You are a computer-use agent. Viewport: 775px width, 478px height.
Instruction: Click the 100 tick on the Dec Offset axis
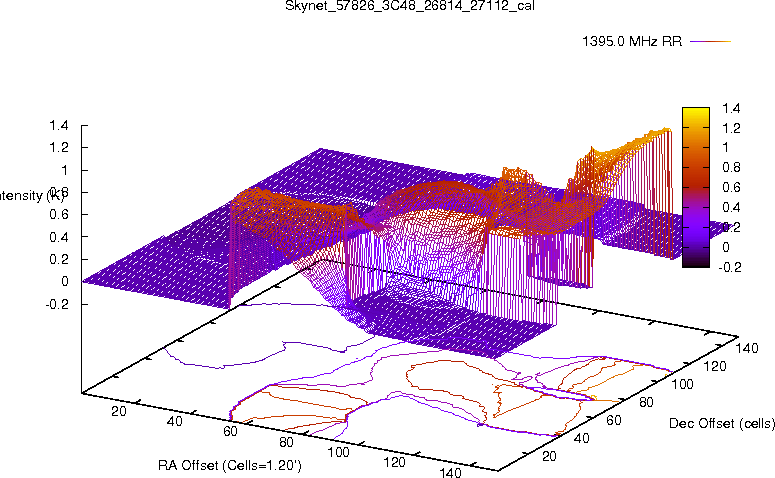(x=682, y=385)
